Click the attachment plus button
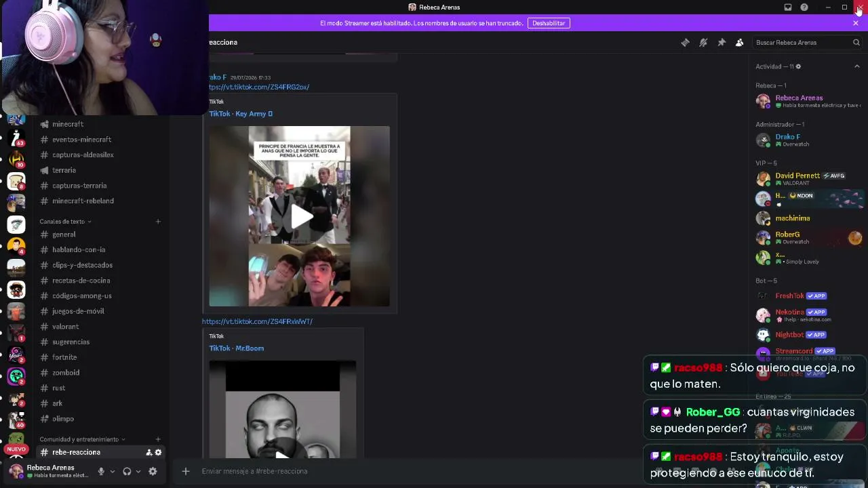Screen dimensions: 868x488 point(185,471)
